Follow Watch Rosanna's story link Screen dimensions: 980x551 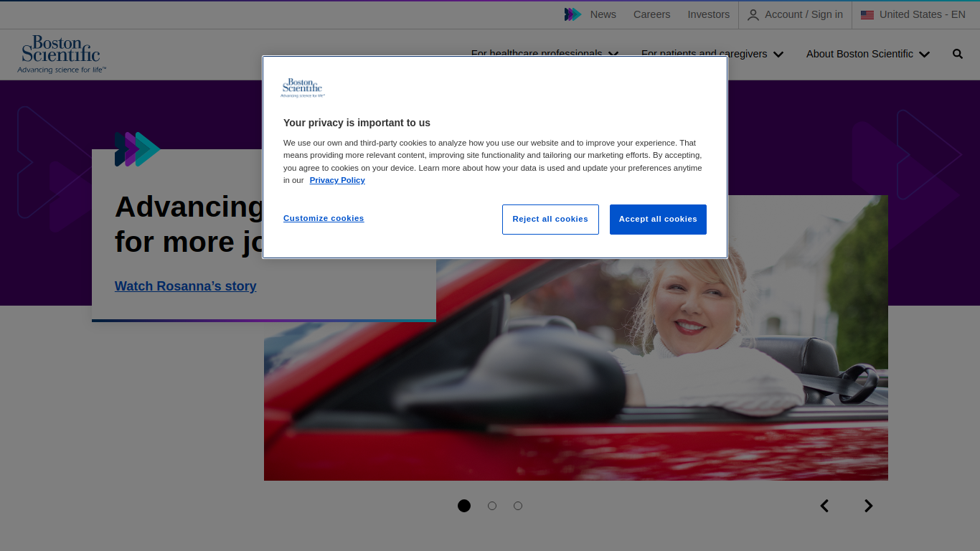185,286
